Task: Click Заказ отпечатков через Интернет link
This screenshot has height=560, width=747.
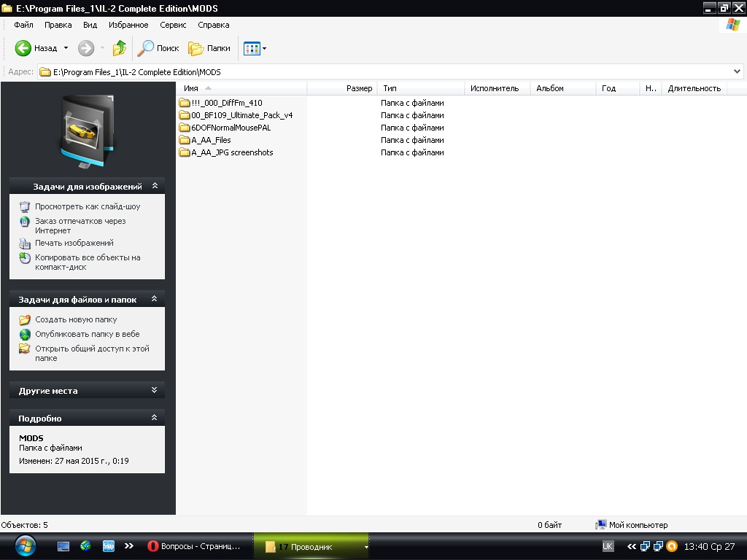Action: click(x=80, y=226)
